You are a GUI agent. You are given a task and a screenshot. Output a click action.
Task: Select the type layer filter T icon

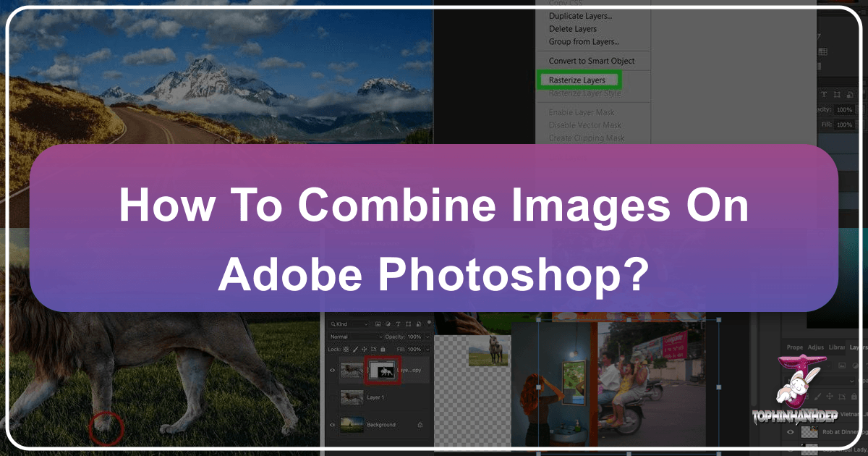tap(396, 324)
